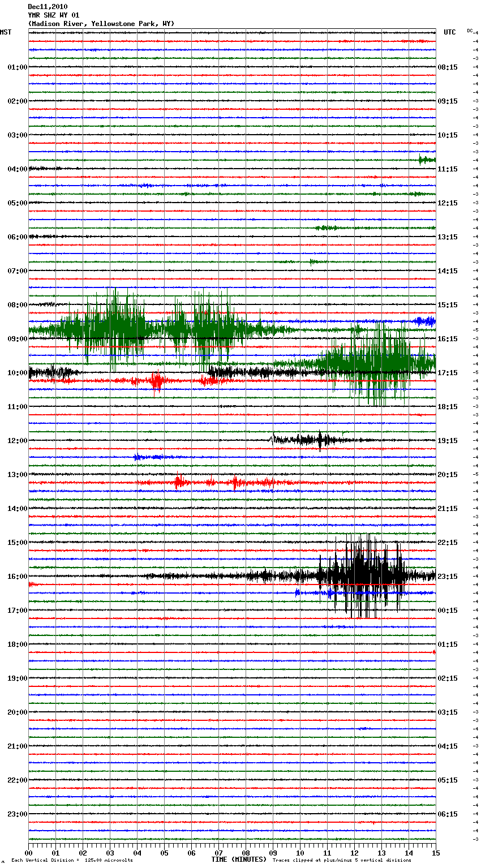The image size is (481, 868).
Task: Click the Each Vertical Division 125.00 microvolts note
Action: point(72,861)
